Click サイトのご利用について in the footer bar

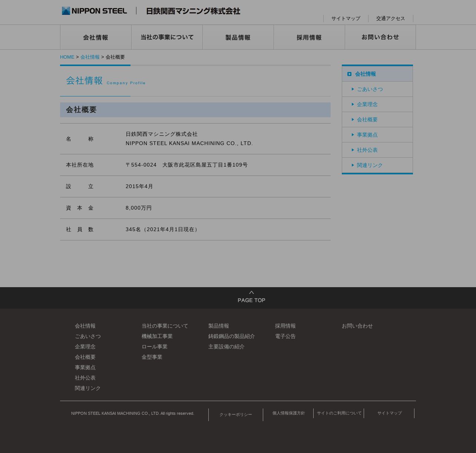click(x=339, y=413)
